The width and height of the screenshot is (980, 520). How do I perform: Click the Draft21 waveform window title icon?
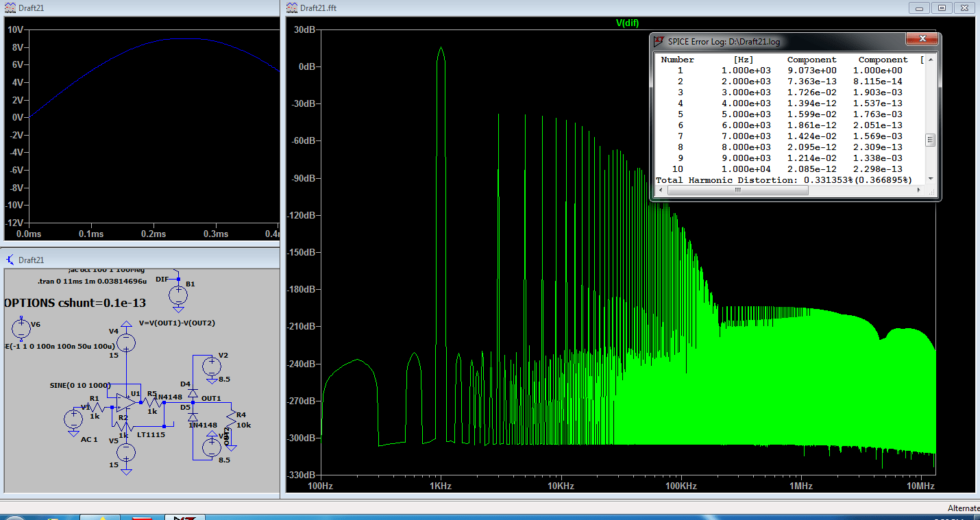(x=10, y=8)
